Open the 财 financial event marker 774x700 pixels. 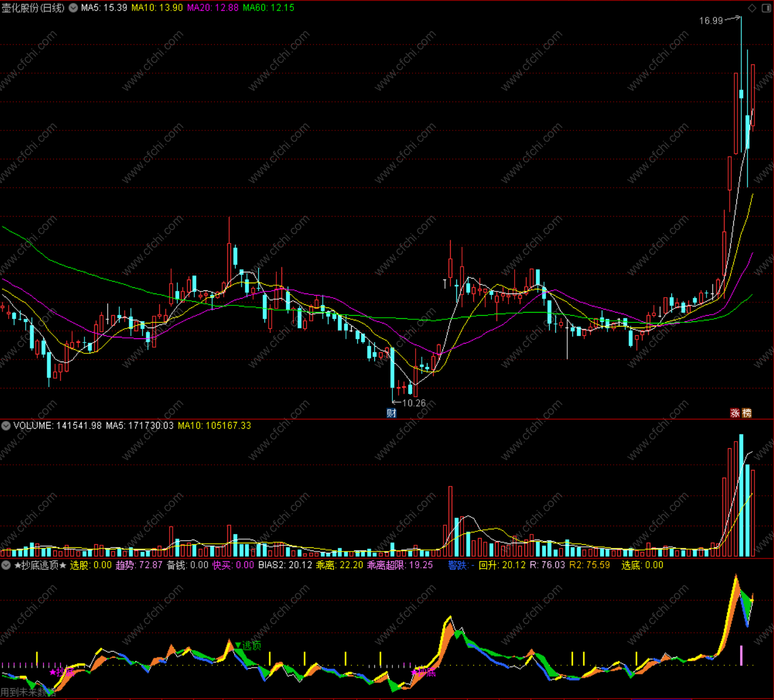point(391,413)
